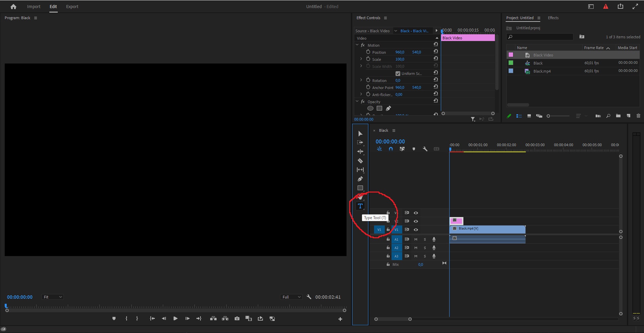The image size is (644, 333).
Task: Open the Effects panel tab
Action: coord(553,18)
